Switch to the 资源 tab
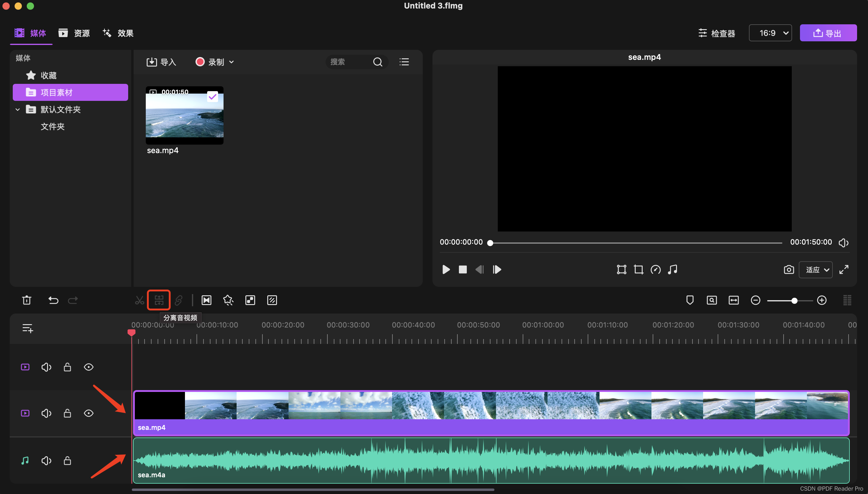The image size is (868, 494). tap(74, 33)
